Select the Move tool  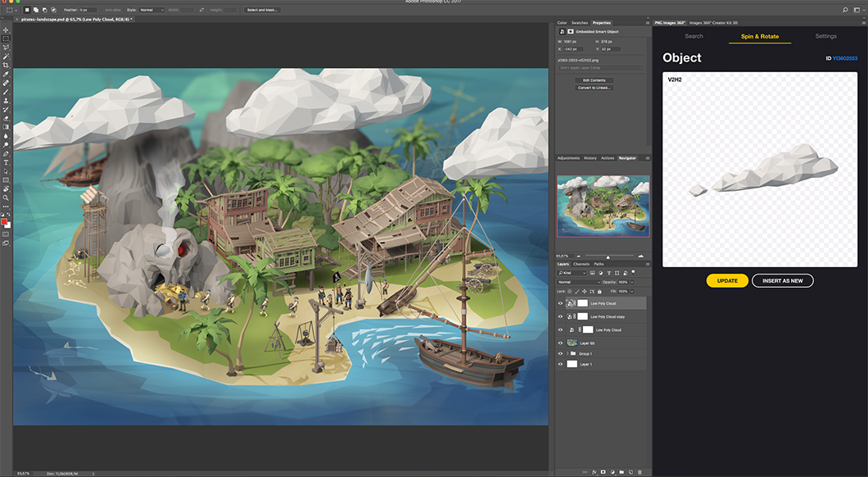[6, 30]
